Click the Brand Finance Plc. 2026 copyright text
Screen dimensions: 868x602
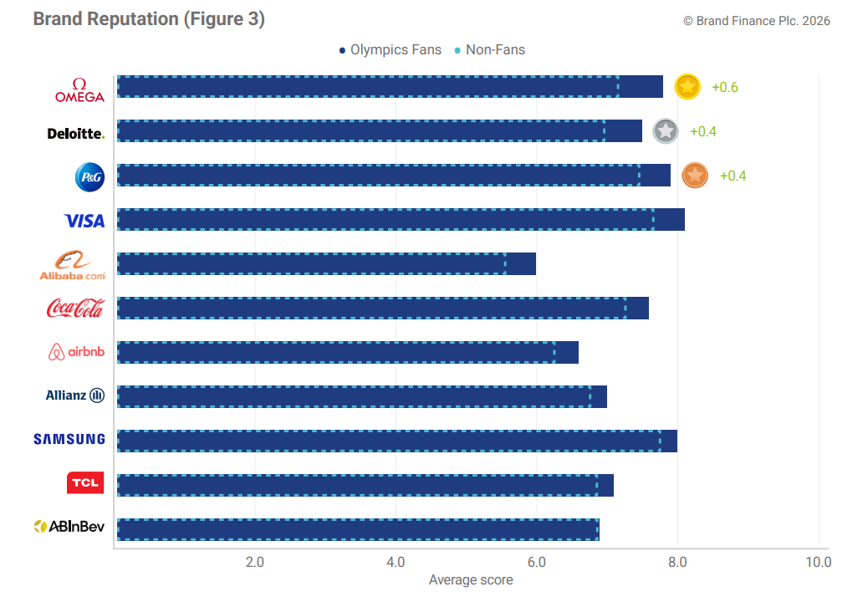click(x=757, y=21)
